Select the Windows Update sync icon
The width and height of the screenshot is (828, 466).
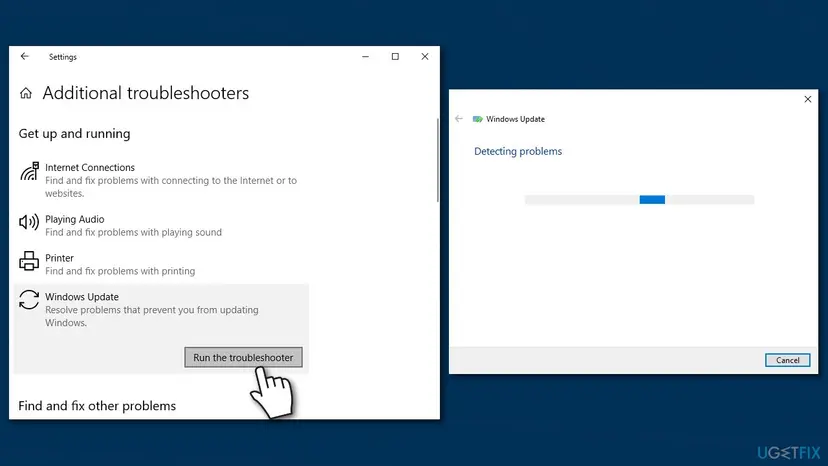point(29,300)
